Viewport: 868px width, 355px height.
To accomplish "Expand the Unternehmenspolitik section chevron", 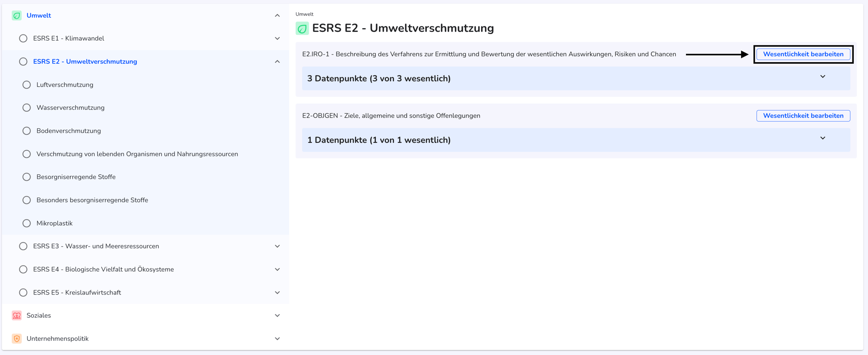I will tap(277, 339).
